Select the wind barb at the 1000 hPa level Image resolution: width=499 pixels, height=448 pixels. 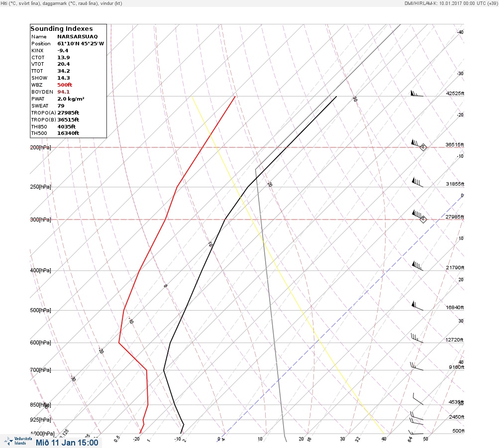416,432
